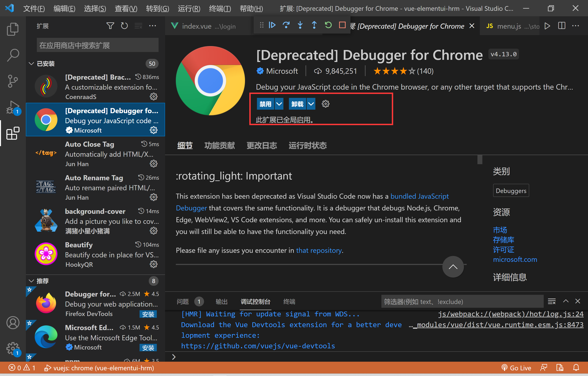Click the 禁用 button
588x376 pixels.
[x=265, y=104]
